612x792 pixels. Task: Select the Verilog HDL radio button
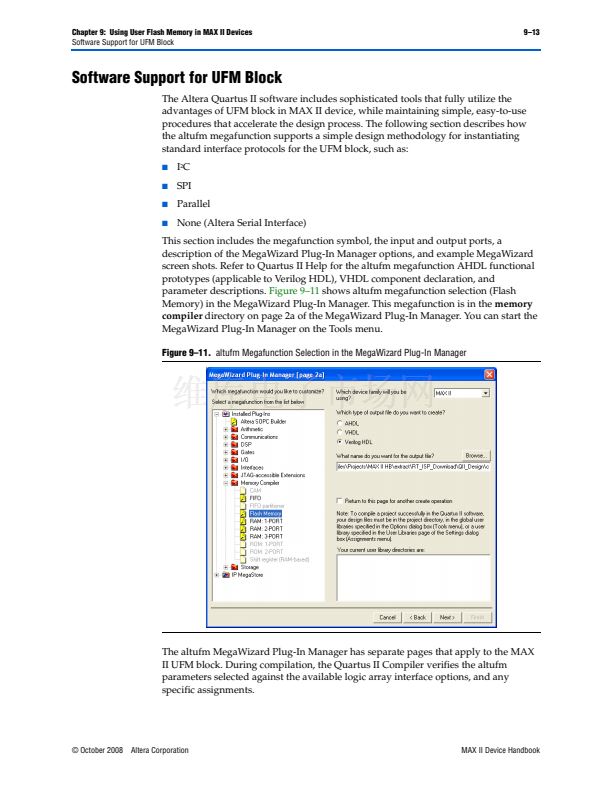click(340, 441)
